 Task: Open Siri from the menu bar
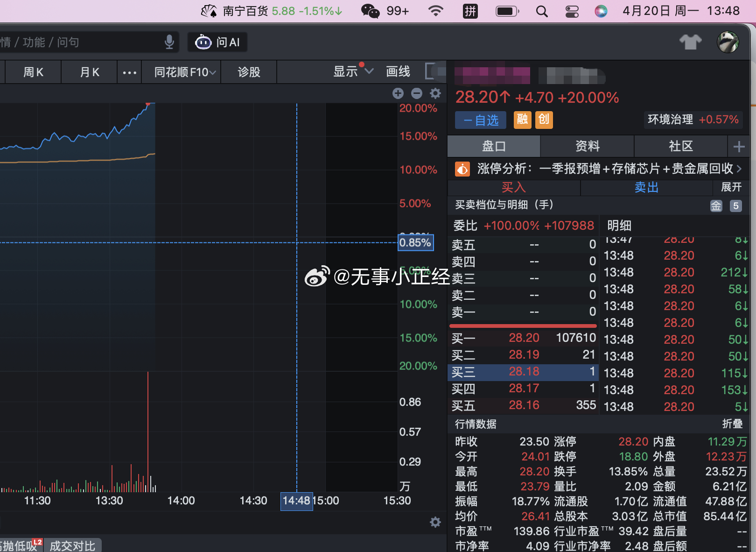(x=601, y=11)
